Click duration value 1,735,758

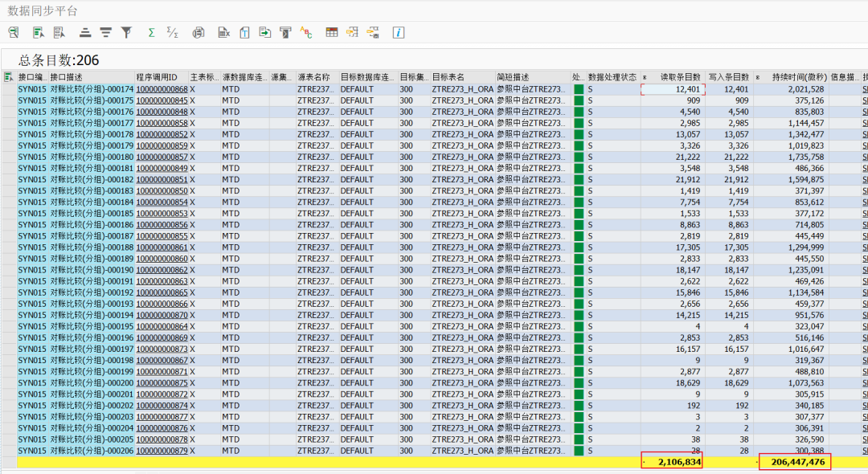pos(807,157)
